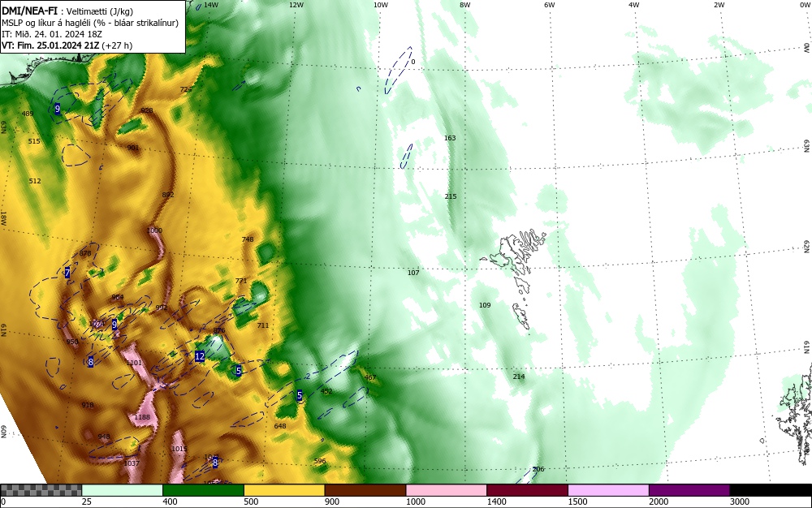
Task: Click the '12W' longitude label
Action: (296, 5)
